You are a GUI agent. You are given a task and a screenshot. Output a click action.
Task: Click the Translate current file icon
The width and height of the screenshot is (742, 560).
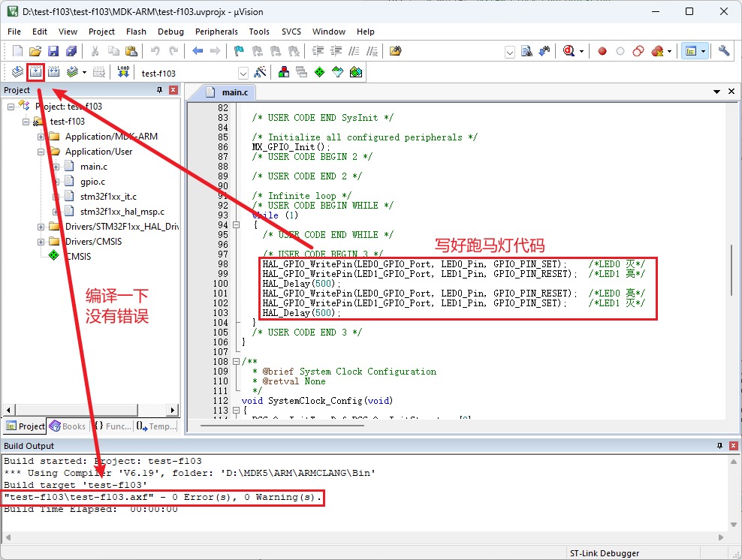17,72
